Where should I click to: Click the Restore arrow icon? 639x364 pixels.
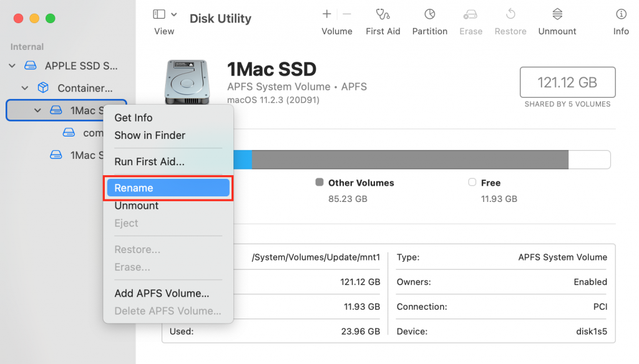click(510, 14)
